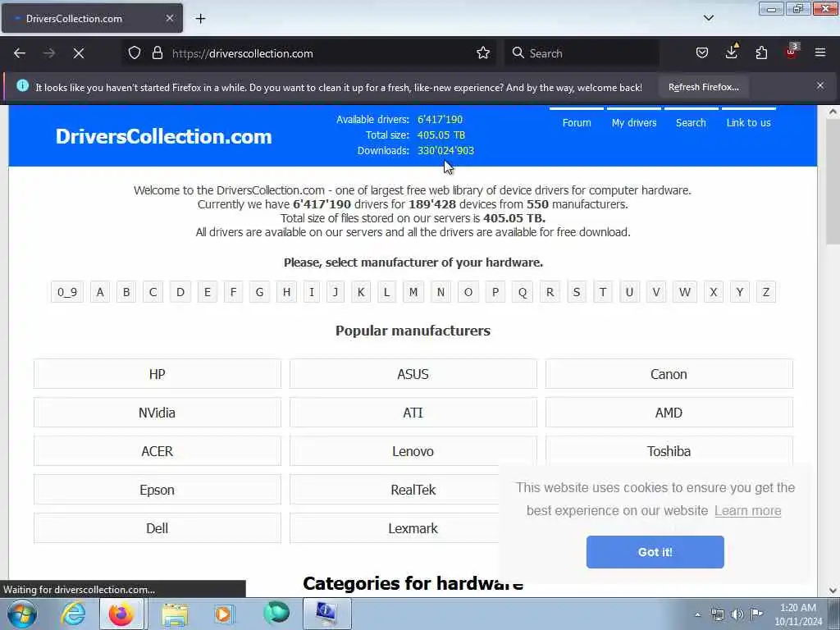
Task: View site security via the padlock icon
Action: pyautogui.click(x=157, y=53)
